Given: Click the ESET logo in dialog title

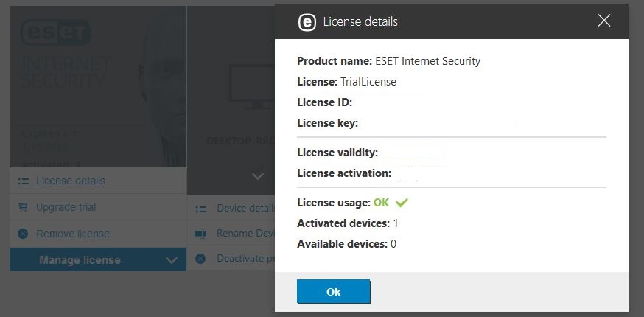Looking at the screenshot, I should (307, 22).
